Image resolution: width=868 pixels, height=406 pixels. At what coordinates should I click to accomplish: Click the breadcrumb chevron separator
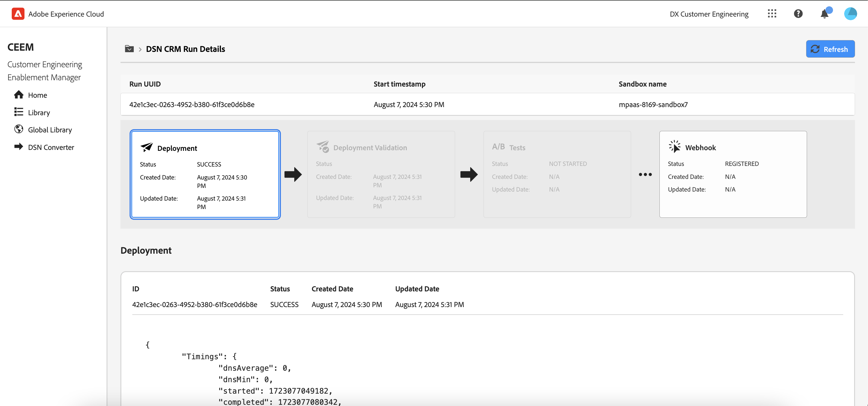[x=140, y=49]
